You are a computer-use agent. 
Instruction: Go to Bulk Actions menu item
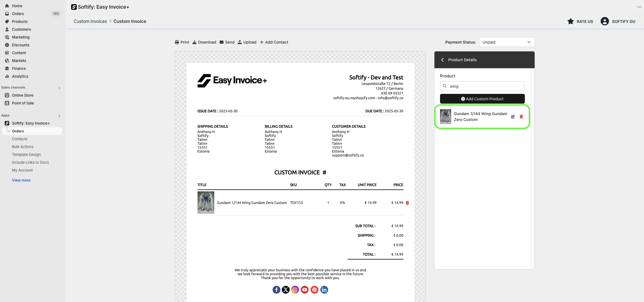(x=23, y=147)
